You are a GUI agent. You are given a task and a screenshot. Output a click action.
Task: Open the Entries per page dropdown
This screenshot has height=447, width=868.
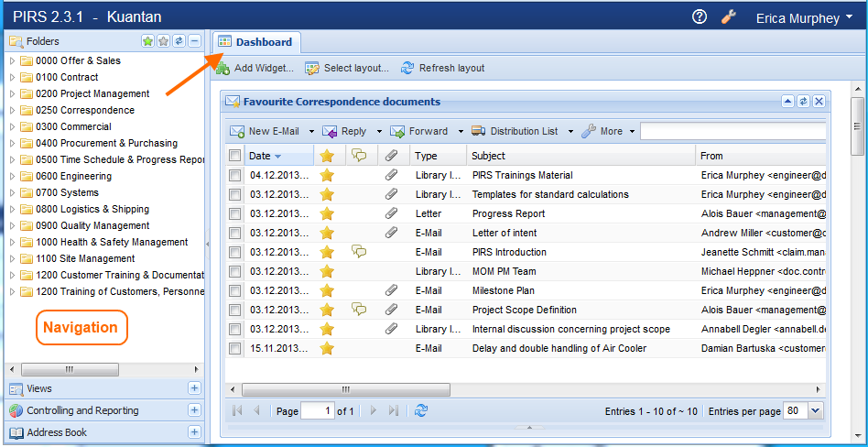817,411
